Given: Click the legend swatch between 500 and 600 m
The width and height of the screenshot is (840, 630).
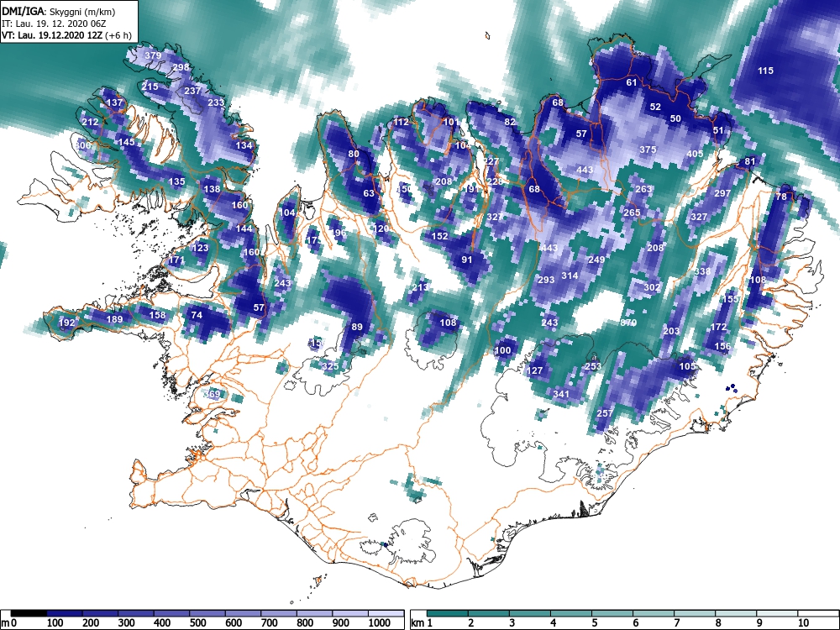Looking at the screenshot, I should click(207, 613).
